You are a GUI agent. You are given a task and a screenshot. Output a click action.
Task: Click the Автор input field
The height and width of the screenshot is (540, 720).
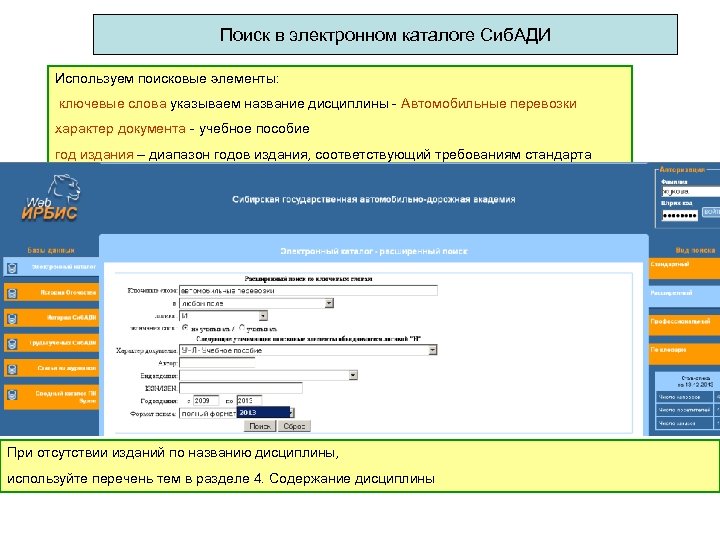pyautogui.click(x=217, y=363)
